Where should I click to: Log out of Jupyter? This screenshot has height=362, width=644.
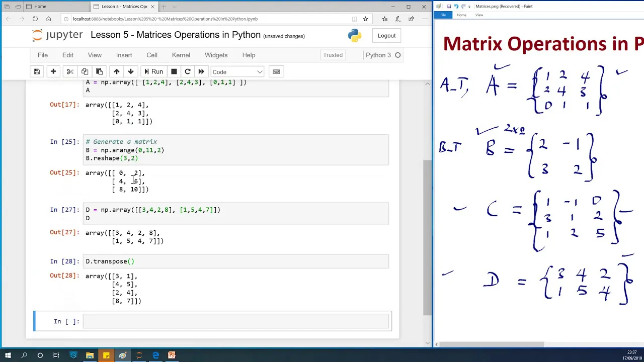coord(386,36)
